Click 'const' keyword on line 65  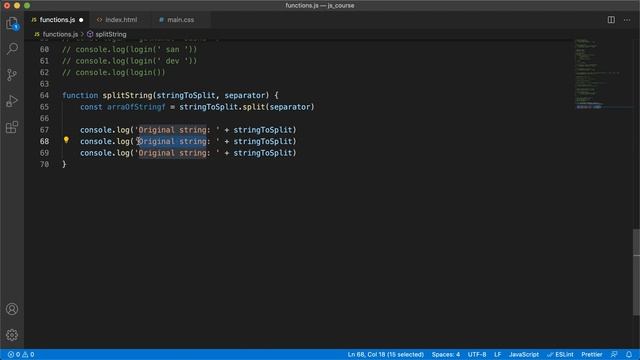91,107
